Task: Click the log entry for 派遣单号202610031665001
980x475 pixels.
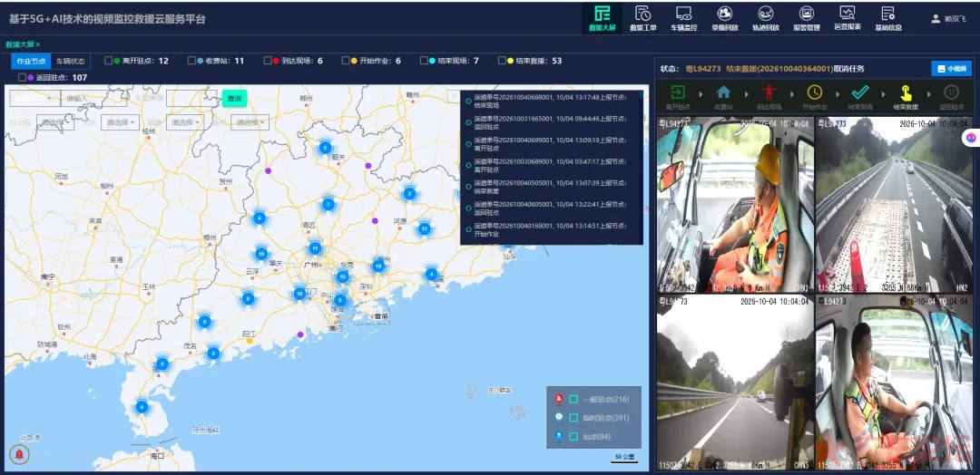Action: pos(551,122)
